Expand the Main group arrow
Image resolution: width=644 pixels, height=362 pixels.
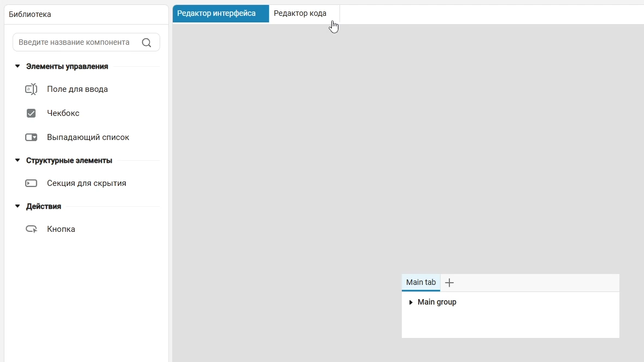(411, 302)
